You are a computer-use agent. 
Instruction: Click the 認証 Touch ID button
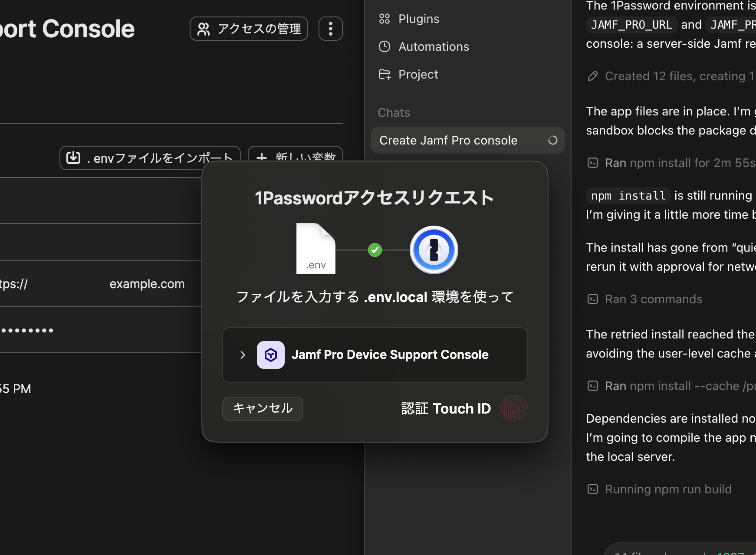pos(464,408)
